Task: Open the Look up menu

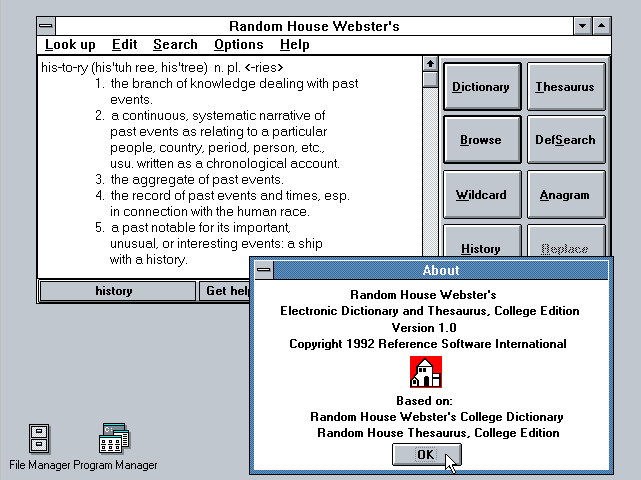Action: pyautogui.click(x=70, y=45)
